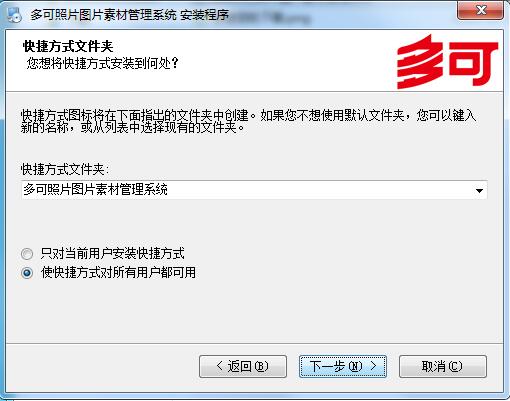The height and width of the screenshot is (401, 510).
Task: Click the red 多可 logo
Action: [447, 62]
